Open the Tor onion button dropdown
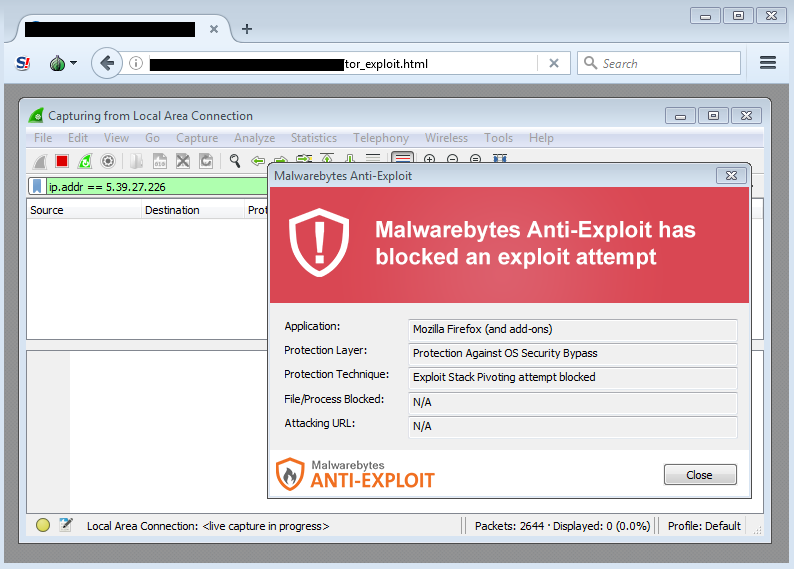794x569 pixels. point(63,63)
